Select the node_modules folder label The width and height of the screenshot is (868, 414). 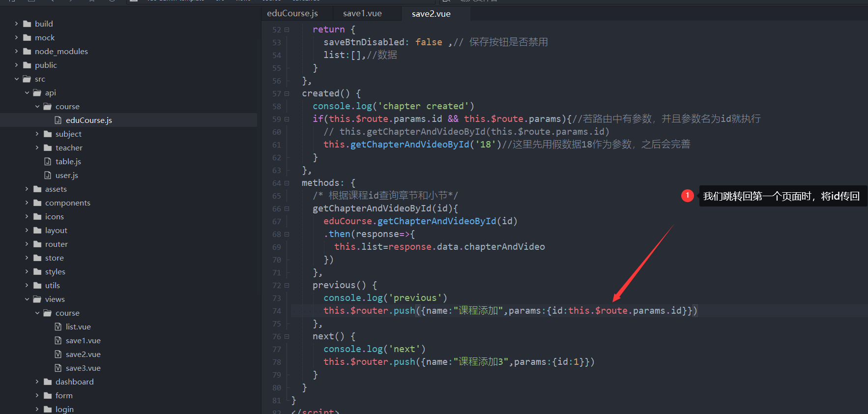[x=61, y=51]
